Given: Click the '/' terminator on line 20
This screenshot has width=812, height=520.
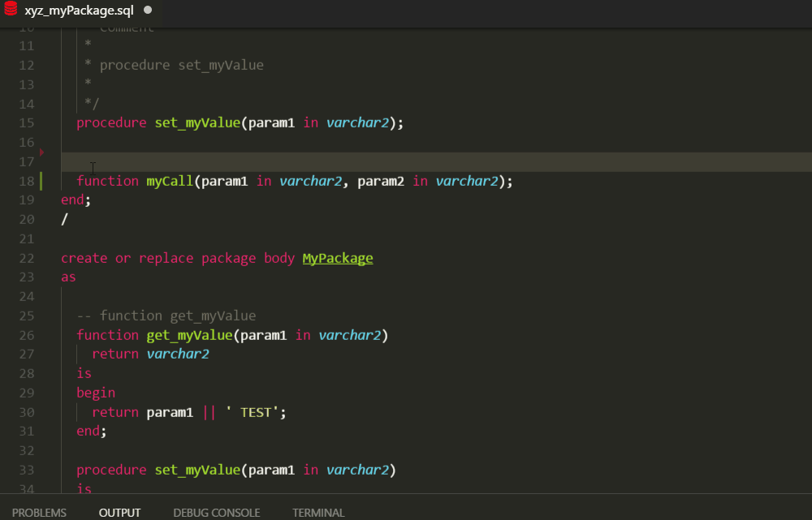Looking at the screenshot, I should [64, 219].
